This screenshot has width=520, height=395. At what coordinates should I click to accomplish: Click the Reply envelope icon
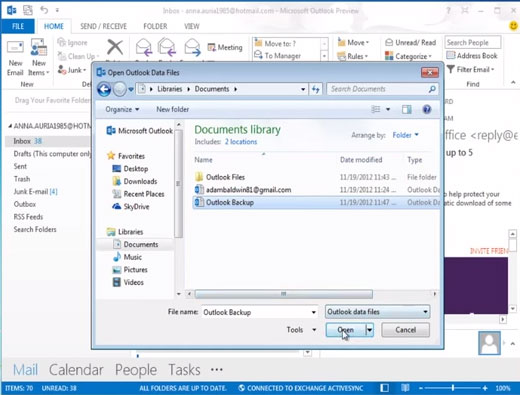pyautogui.click(x=144, y=47)
